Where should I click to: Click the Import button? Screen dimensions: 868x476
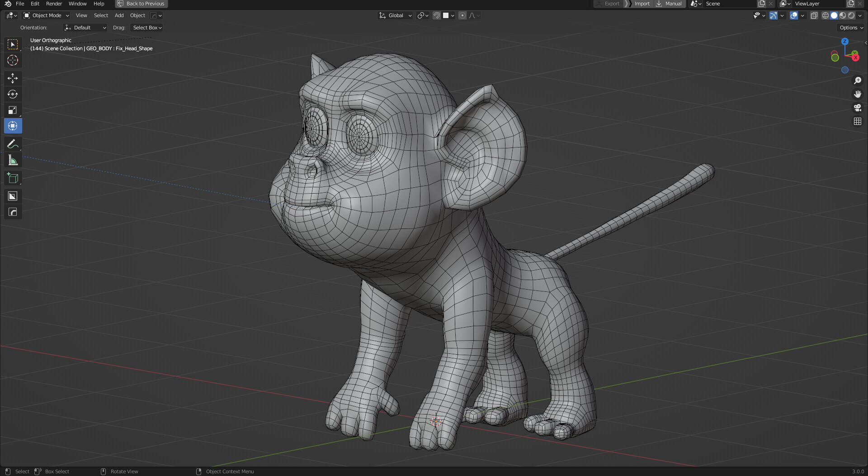click(642, 4)
